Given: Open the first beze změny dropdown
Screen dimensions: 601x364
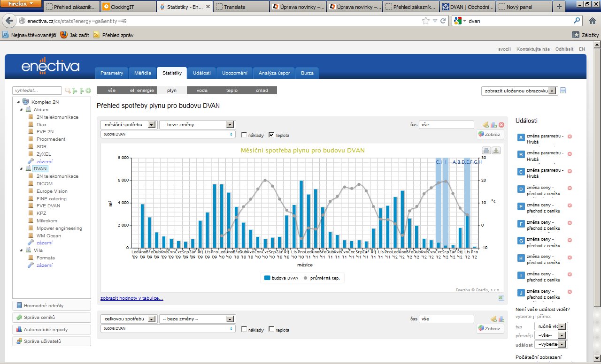Looking at the screenshot, I should [x=197, y=125].
